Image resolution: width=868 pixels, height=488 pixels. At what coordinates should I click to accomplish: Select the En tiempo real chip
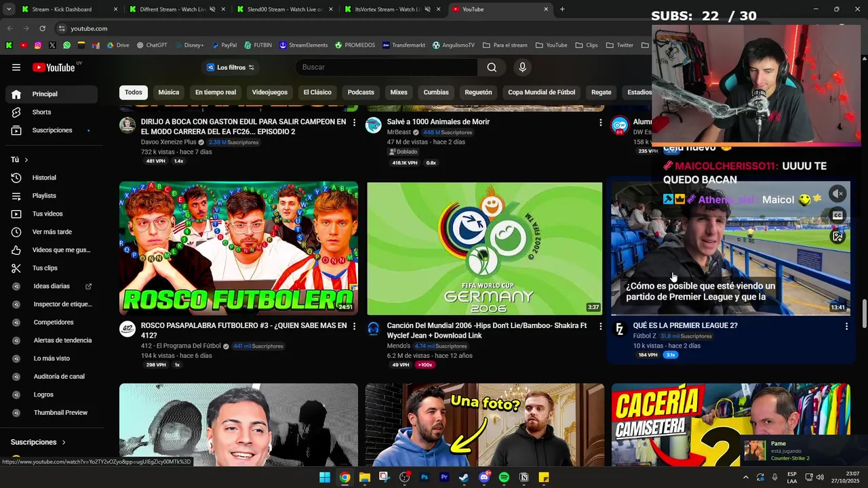point(216,92)
